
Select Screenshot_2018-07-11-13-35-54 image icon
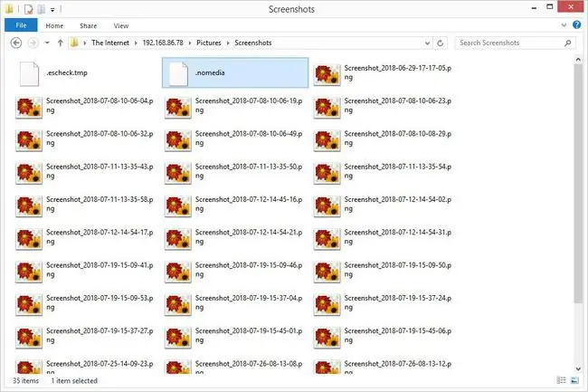327,173
